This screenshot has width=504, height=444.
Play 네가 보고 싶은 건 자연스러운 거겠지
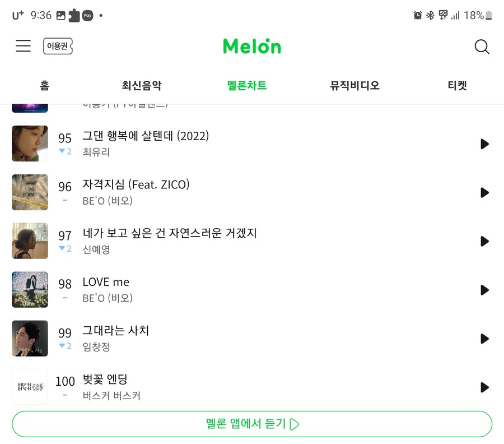[x=484, y=241]
